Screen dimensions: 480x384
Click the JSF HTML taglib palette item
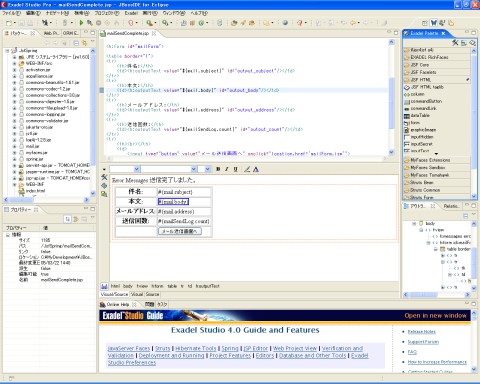427,87
